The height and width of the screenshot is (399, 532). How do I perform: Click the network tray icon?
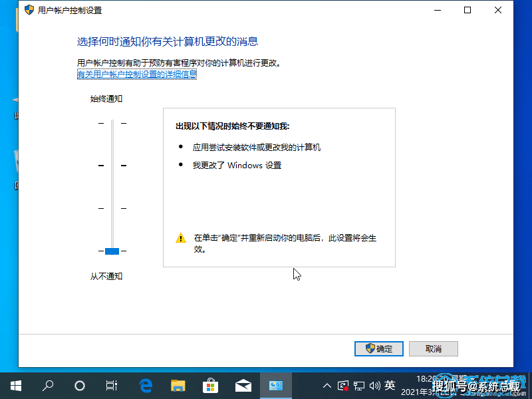(359, 386)
